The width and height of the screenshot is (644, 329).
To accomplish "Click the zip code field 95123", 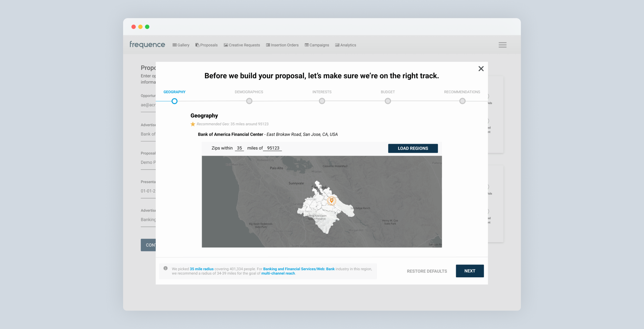I will pyautogui.click(x=273, y=148).
